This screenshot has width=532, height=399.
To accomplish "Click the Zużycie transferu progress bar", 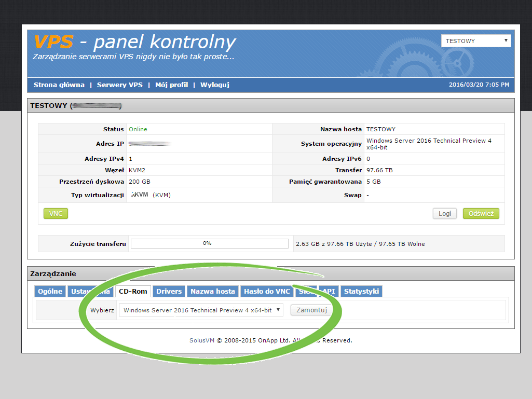I will (x=209, y=243).
